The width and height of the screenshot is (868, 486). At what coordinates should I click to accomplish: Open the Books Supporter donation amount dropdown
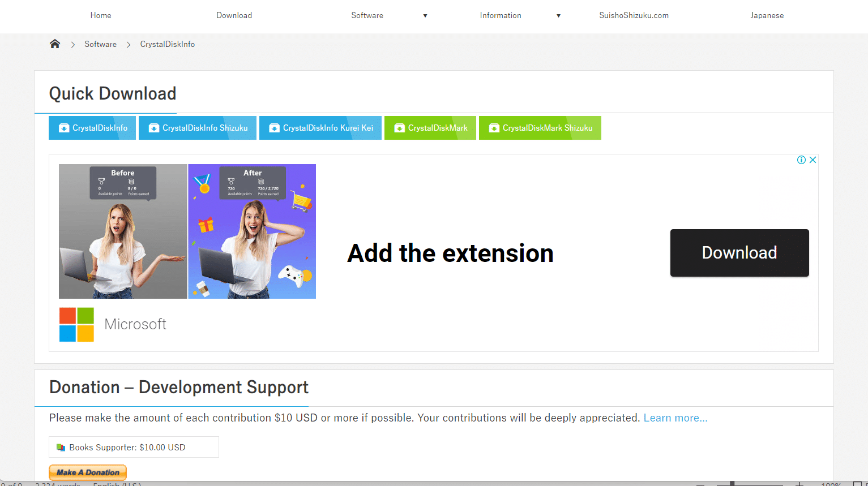click(x=134, y=447)
